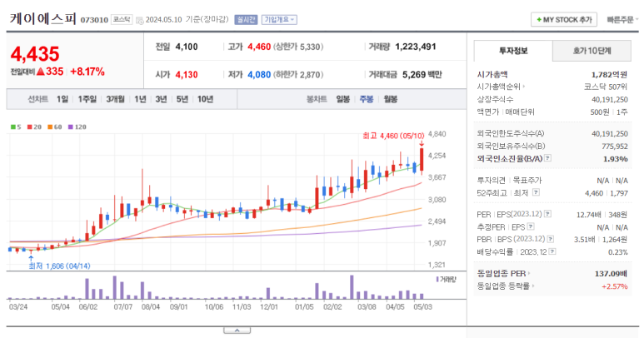Image resolution: width=644 pixels, height=338 pixels.
Task: Open the 빠른주문 quick order menu
Action: click(622, 20)
